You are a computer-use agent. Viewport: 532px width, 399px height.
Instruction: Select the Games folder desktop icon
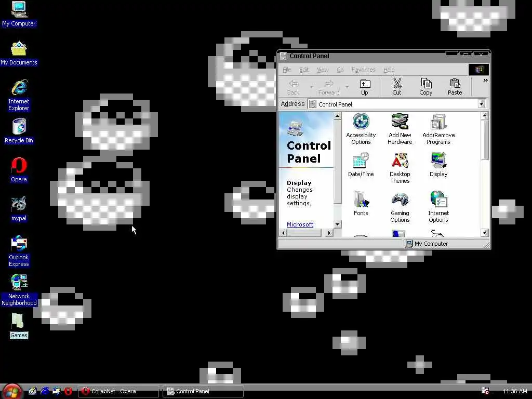click(x=19, y=326)
